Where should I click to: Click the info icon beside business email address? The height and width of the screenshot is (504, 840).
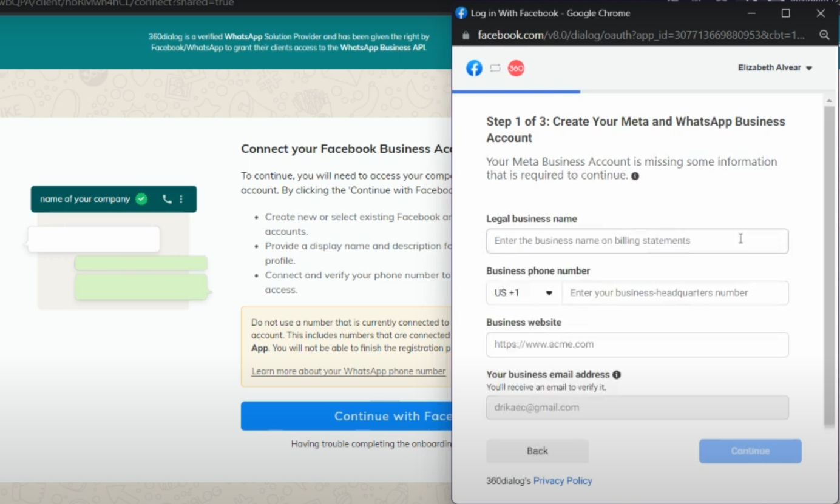coord(617,375)
